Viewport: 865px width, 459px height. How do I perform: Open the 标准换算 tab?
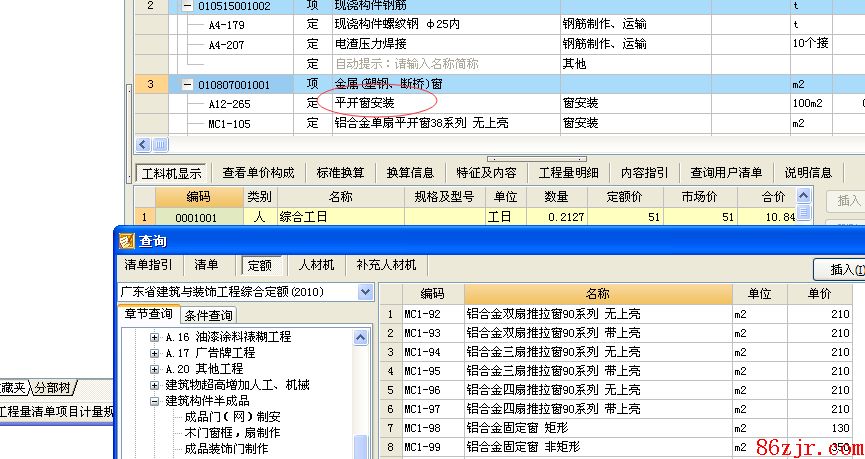pos(341,172)
